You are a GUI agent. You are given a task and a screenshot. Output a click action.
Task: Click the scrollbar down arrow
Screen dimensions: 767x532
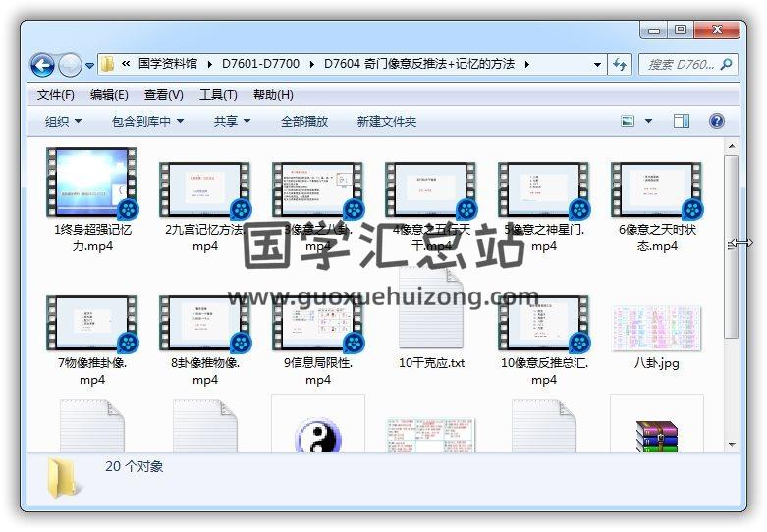pyautogui.click(x=732, y=445)
